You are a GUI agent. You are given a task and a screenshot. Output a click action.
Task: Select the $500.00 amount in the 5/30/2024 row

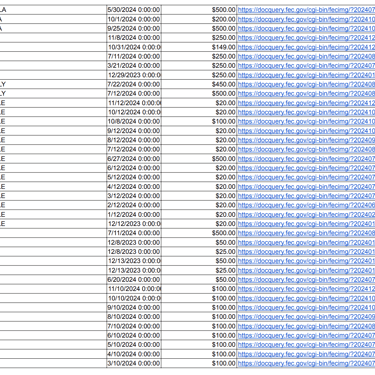(x=199, y=10)
